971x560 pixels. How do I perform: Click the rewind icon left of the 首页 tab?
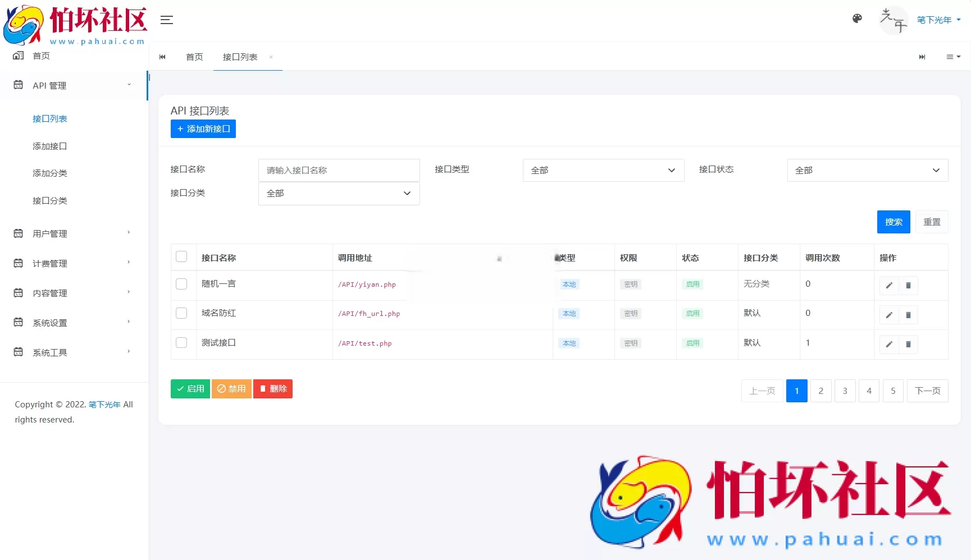162,57
